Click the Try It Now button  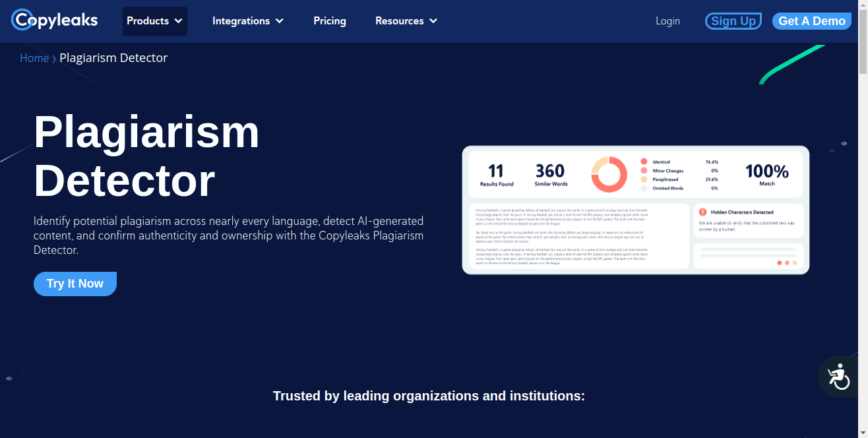click(75, 284)
